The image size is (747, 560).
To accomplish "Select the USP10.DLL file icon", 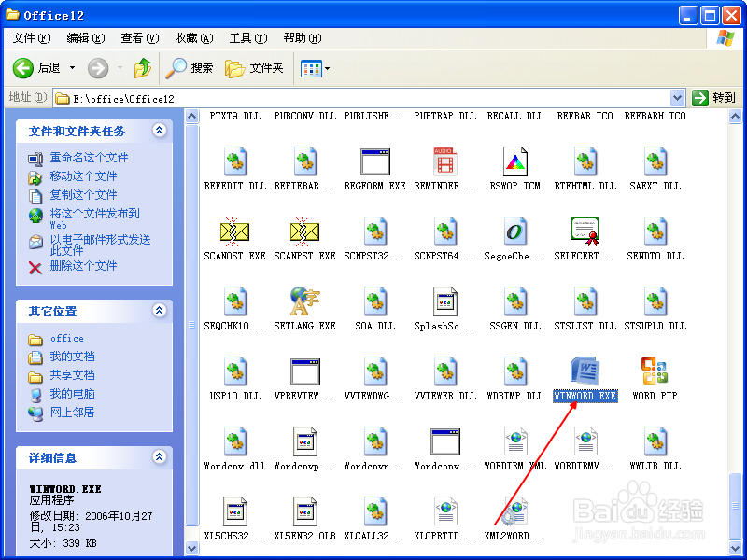I will [235, 371].
